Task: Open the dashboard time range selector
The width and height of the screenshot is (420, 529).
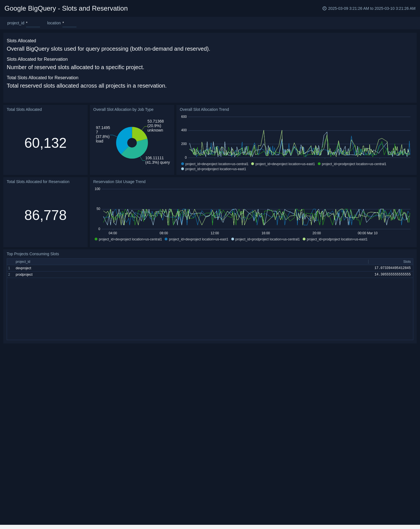Action: pos(371,8)
